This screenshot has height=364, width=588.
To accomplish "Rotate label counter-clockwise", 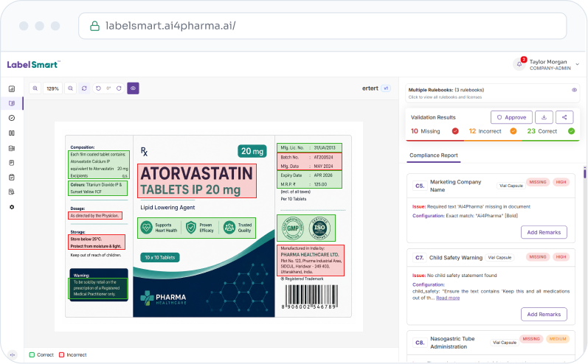I will [x=98, y=88].
